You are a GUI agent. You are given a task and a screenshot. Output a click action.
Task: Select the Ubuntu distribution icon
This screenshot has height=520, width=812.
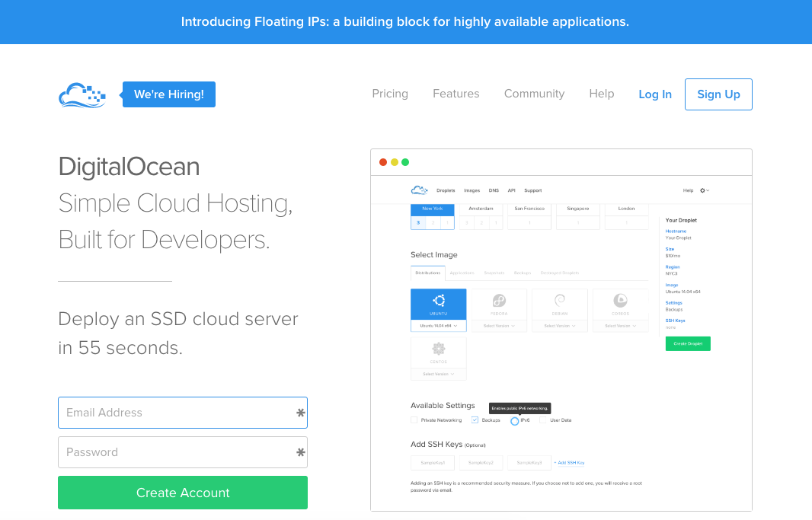coord(438,301)
